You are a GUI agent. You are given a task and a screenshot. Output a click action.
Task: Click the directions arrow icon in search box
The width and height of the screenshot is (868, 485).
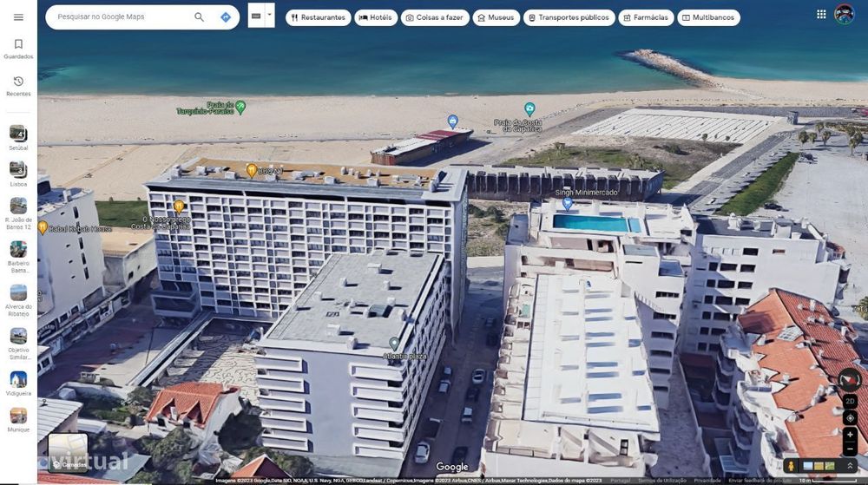click(x=226, y=17)
